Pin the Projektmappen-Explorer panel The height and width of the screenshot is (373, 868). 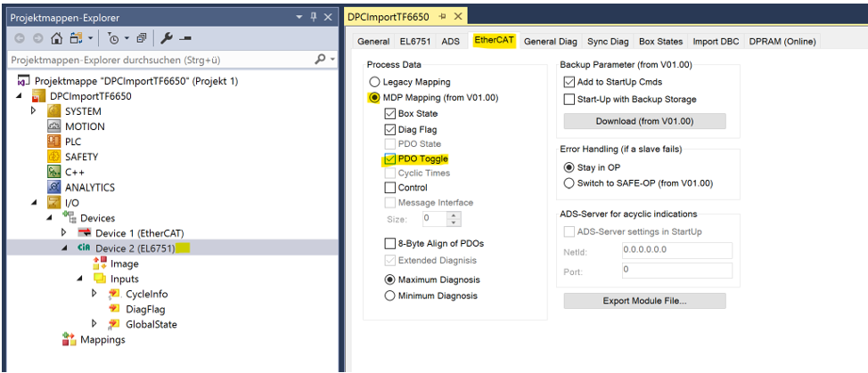pyautogui.click(x=314, y=17)
